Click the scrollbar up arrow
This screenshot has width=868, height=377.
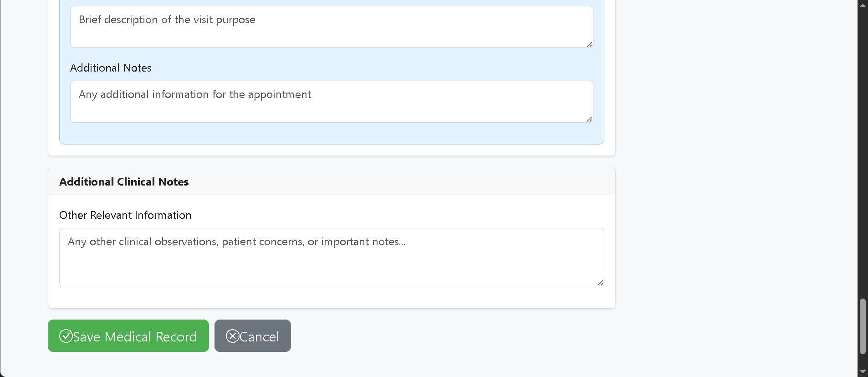pyautogui.click(x=863, y=5)
